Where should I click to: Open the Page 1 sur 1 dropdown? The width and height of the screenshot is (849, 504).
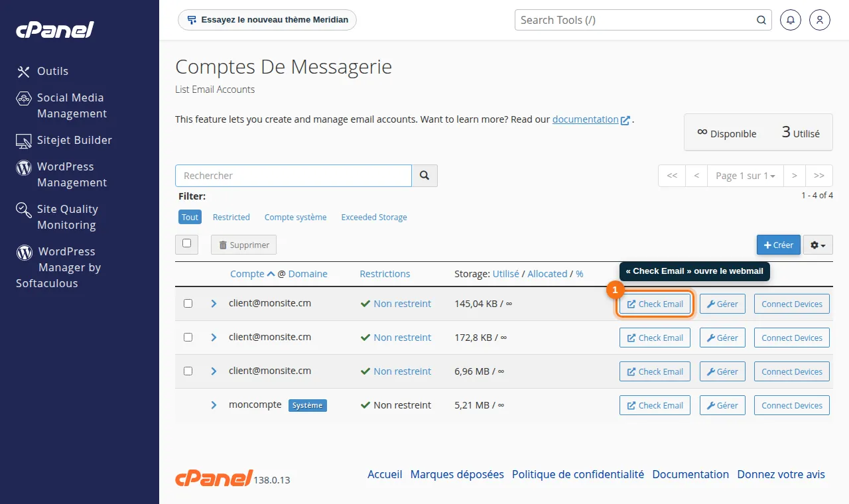[x=746, y=176]
